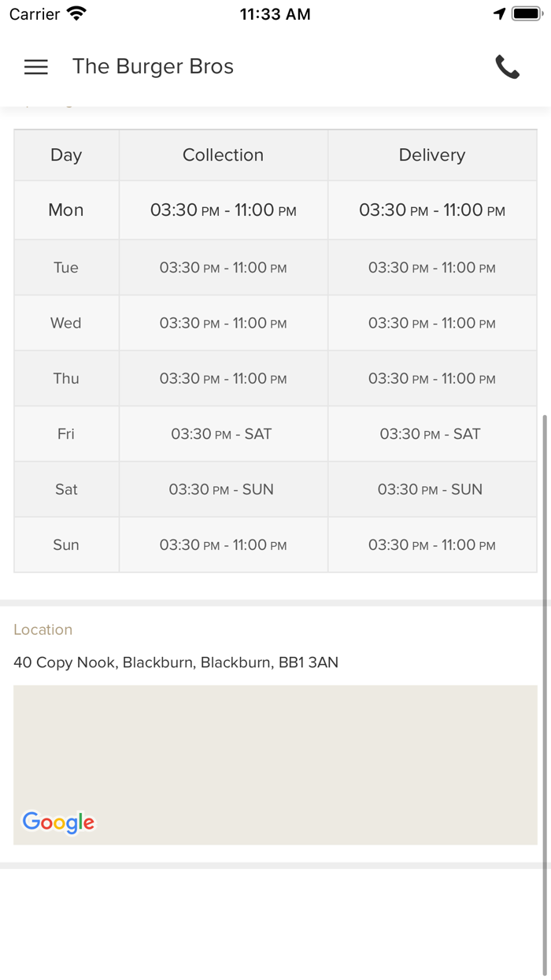Tap the phone call icon

pos(508,67)
